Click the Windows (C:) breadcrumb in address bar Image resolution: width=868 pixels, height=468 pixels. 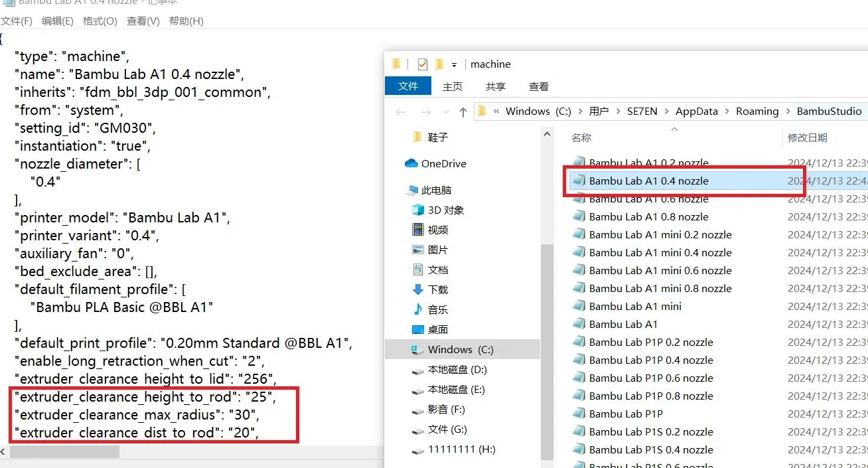538,111
